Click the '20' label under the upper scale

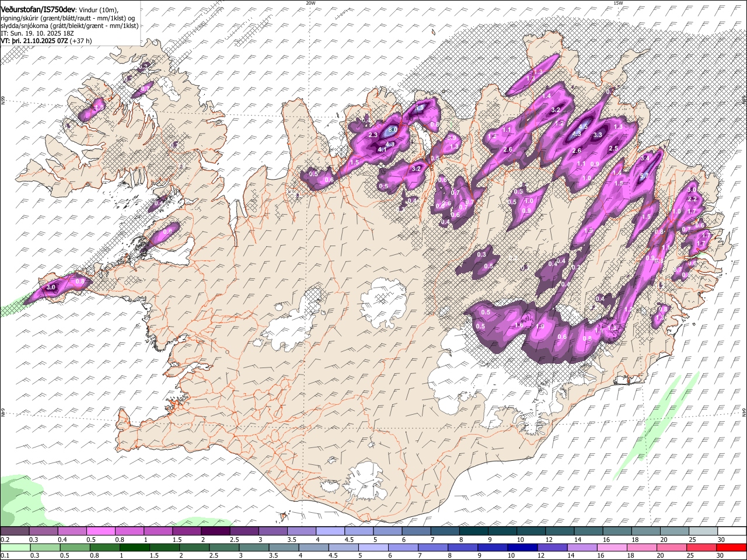coord(664,540)
